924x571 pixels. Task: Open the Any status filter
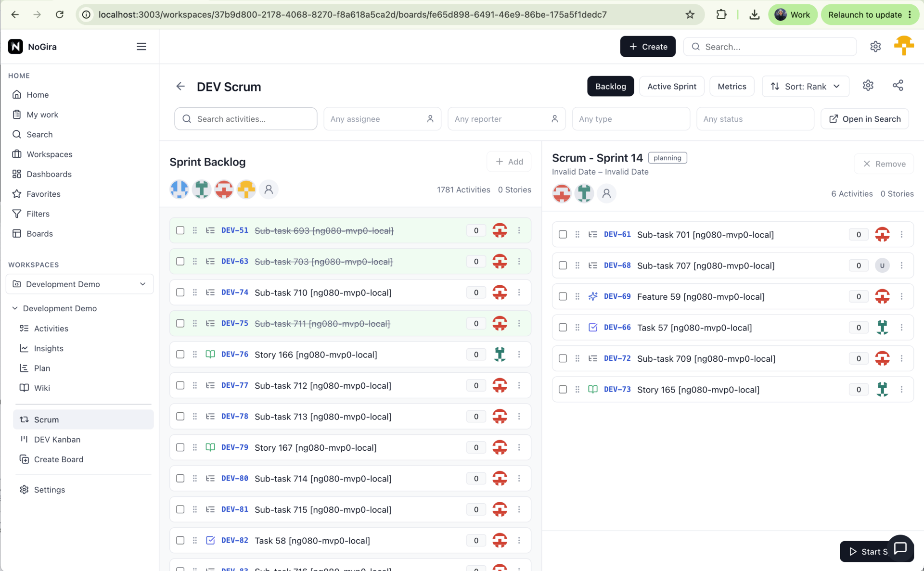[755, 119]
